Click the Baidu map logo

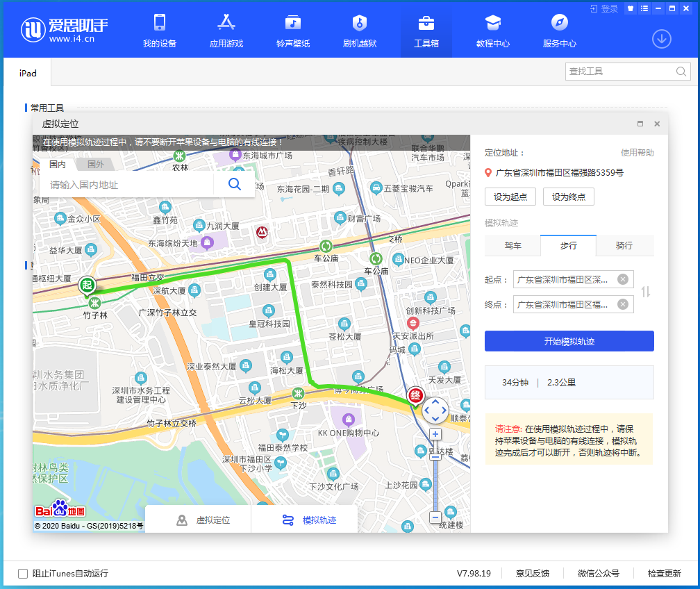60,509
